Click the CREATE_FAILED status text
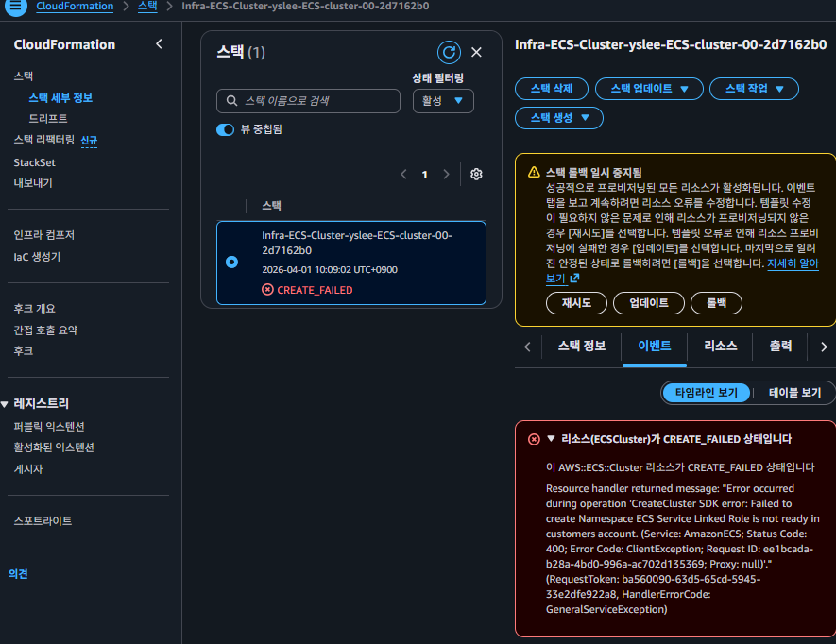The image size is (836, 644). (x=315, y=290)
